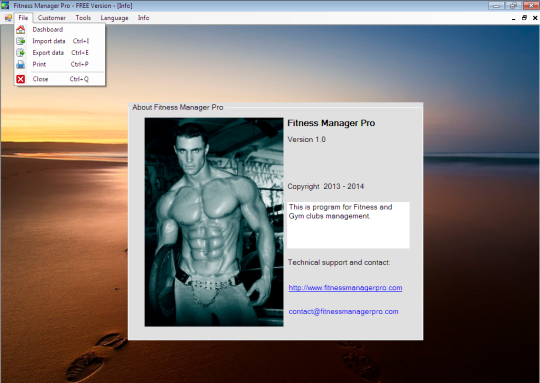Click the 'Fitness Manager Pro' heading
Screen dimensions: 540x383
tap(331, 123)
